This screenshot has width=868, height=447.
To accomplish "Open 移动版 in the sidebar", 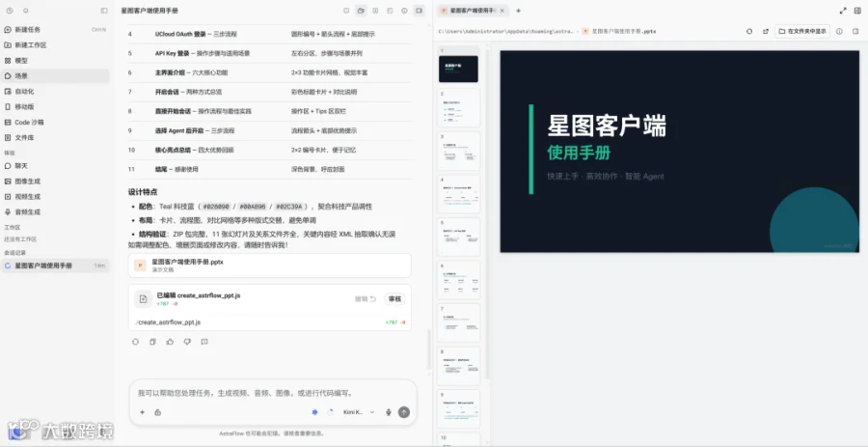I will pyautogui.click(x=55, y=106).
